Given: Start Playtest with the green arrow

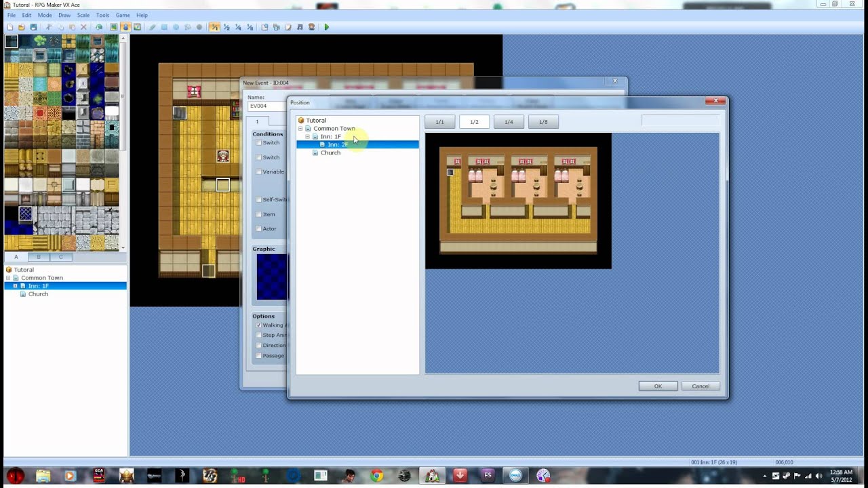Looking at the screenshot, I should point(326,27).
